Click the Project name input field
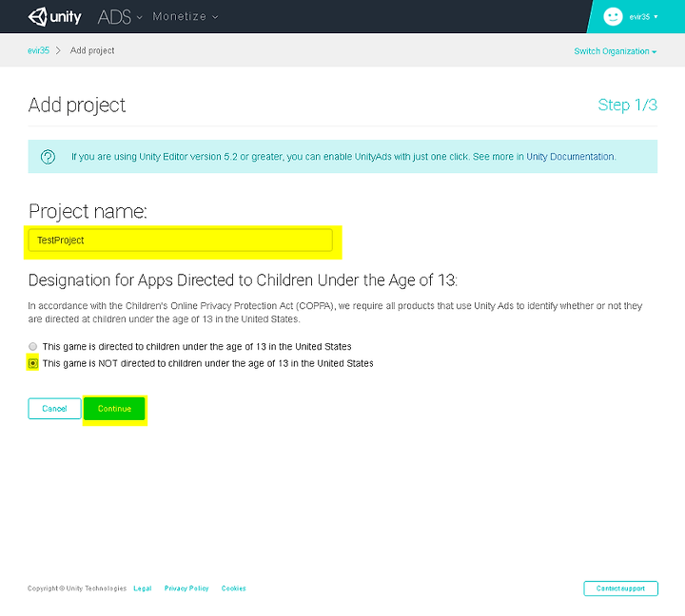The height and width of the screenshot is (616, 685). coord(181,241)
